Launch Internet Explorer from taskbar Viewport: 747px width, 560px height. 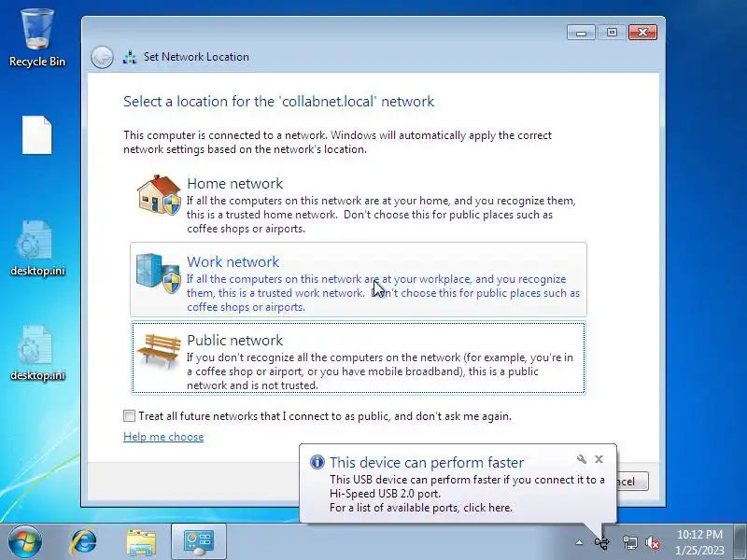click(84, 542)
